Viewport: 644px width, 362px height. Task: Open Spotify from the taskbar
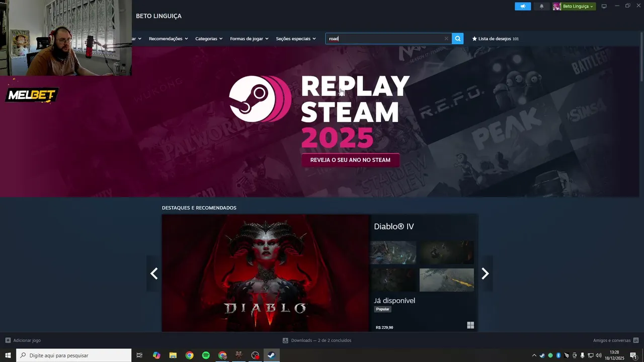(206, 355)
